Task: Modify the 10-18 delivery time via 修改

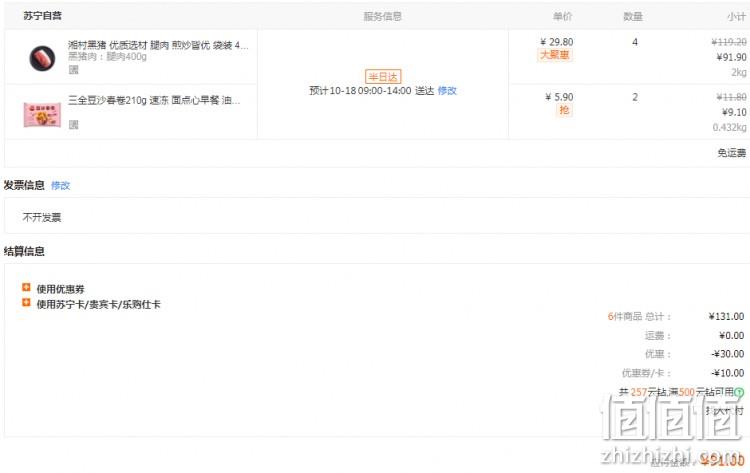Action: [447, 90]
